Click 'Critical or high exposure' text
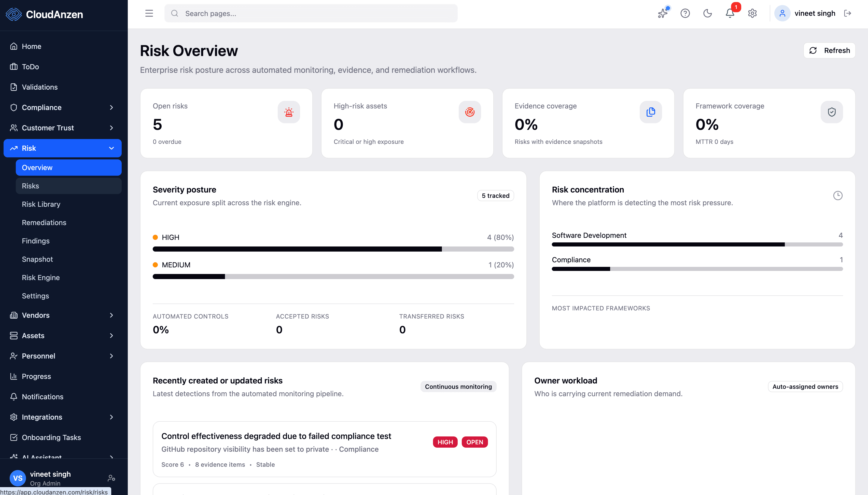The width and height of the screenshot is (868, 495). point(368,142)
